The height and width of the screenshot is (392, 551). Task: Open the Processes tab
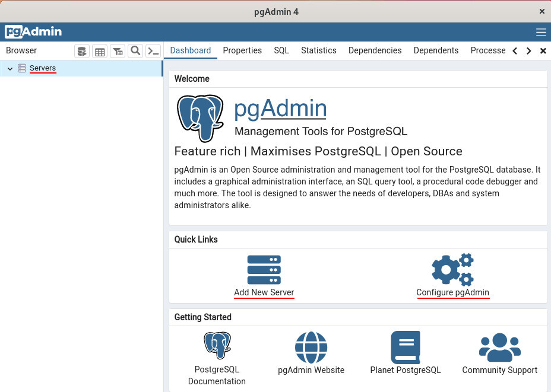click(488, 50)
